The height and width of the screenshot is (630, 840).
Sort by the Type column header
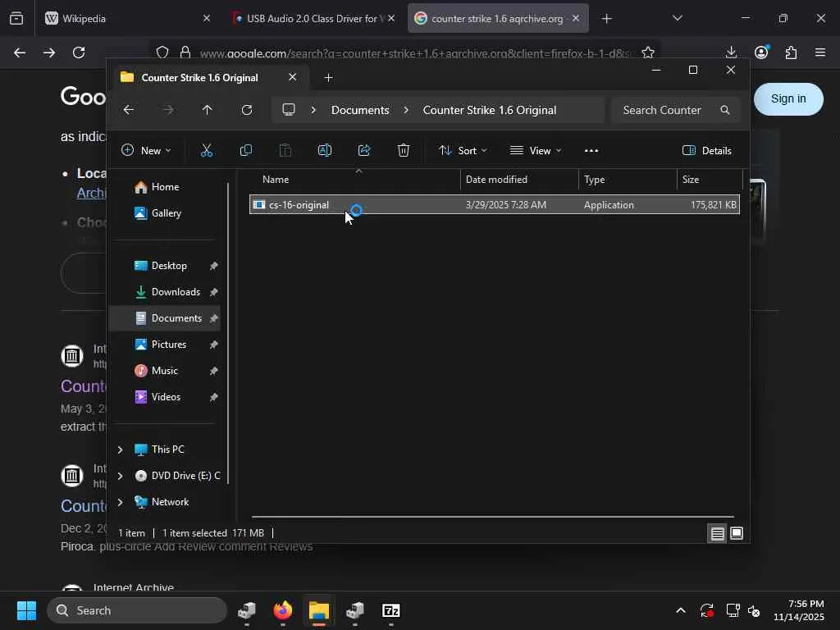(x=628, y=180)
